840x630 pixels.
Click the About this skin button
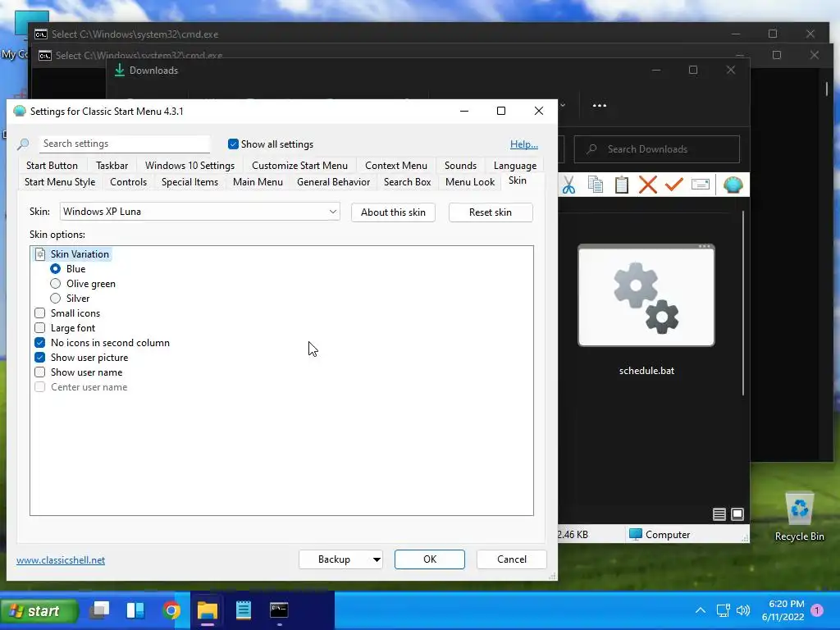coord(393,212)
